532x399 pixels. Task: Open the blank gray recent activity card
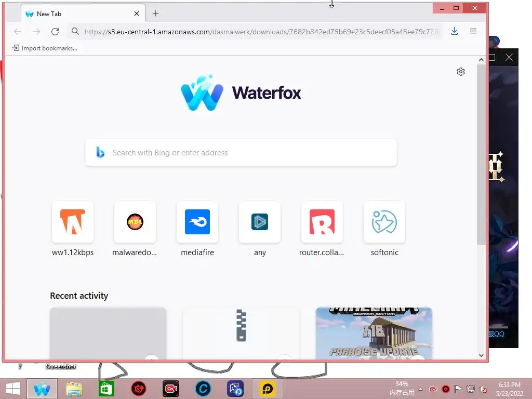click(108, 333)
